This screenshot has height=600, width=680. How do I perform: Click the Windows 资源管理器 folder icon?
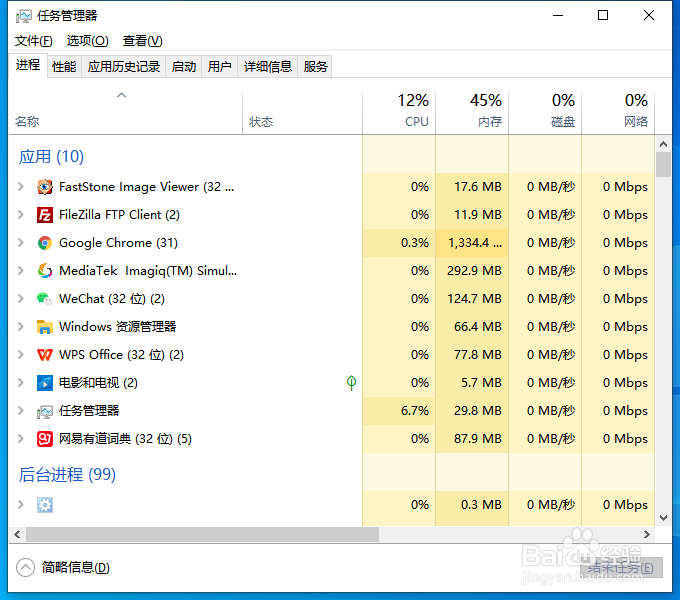[45, 327]
